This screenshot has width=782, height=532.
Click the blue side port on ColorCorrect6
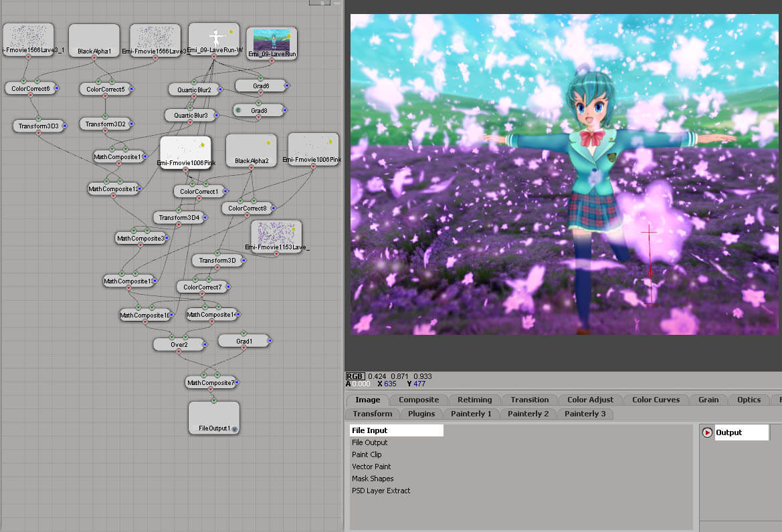(57, 88)
